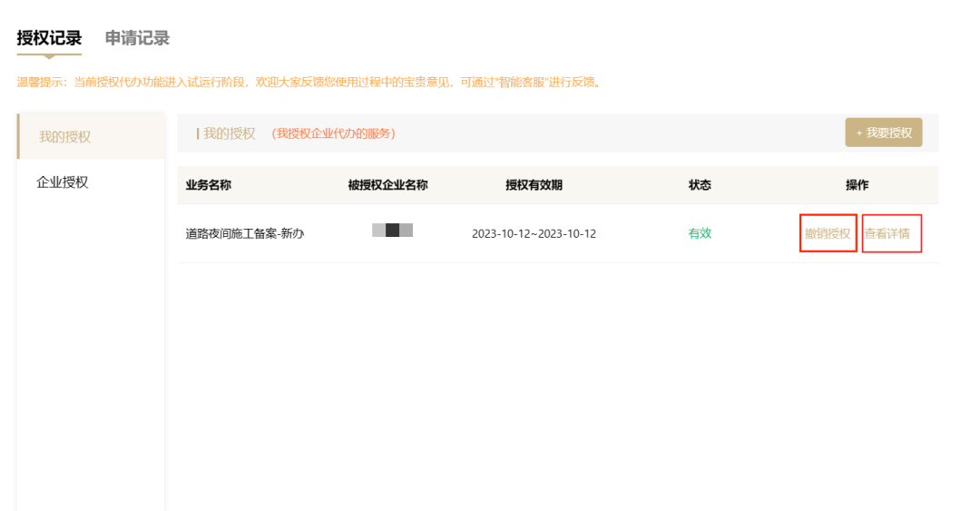Screen dimensions: 980x511
Task: Click the 业务名称 column header
Action: 209,185
